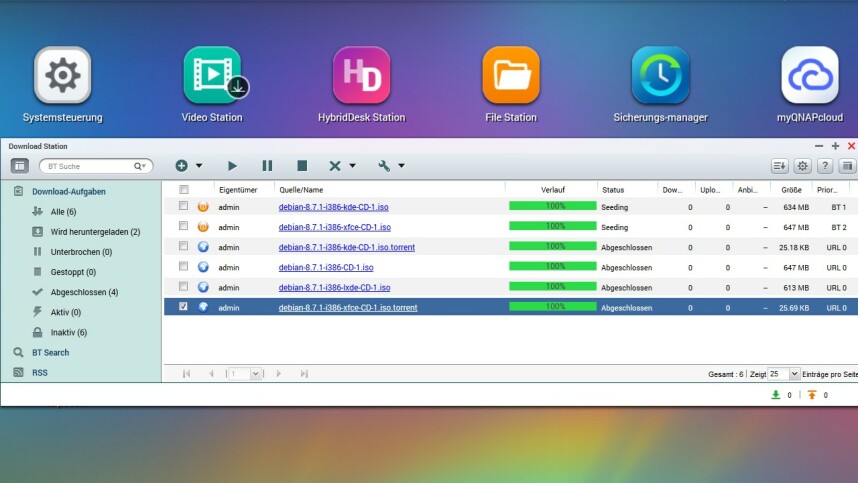Open HybridDesk Station app

point(362,75)
